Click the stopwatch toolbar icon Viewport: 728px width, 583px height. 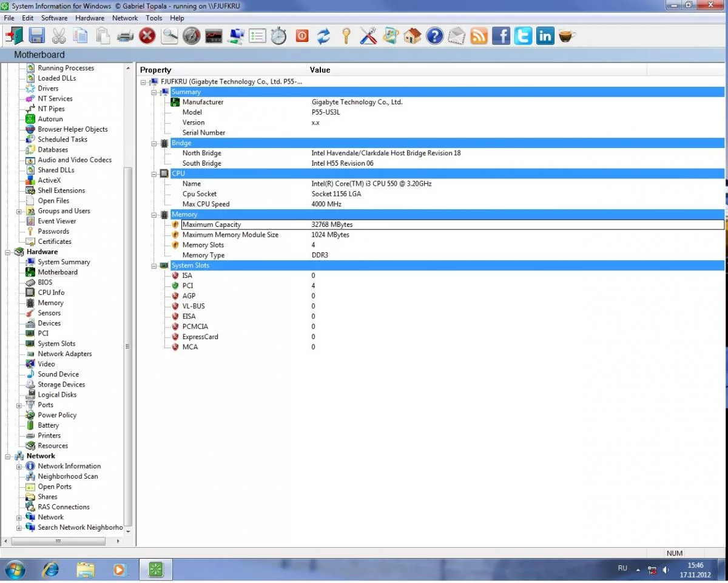pos(278,36)
